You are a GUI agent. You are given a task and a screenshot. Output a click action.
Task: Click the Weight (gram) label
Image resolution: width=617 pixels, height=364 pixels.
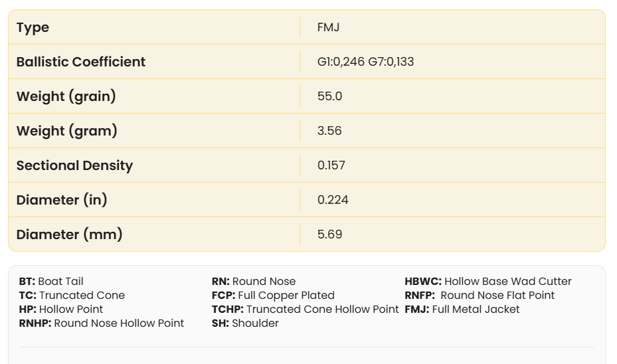tap(66, 131)
